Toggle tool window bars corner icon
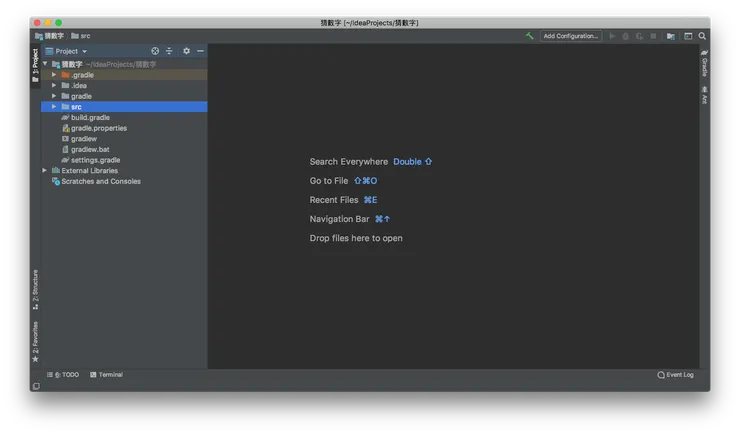 36,386
